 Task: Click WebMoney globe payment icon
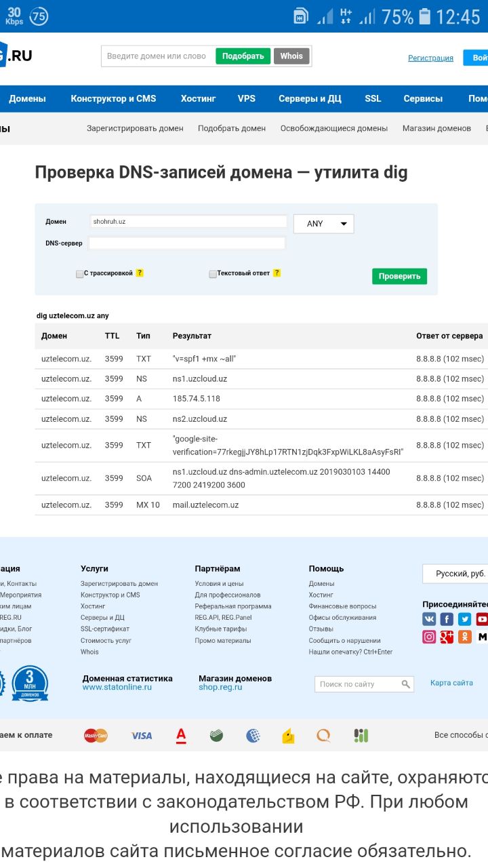click(x=253, y=736)
